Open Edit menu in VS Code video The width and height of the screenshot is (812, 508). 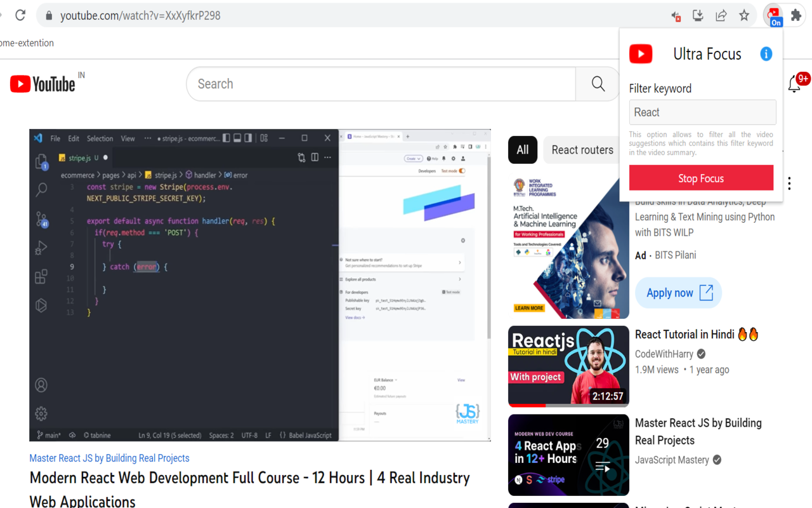[x=74, y=138]
